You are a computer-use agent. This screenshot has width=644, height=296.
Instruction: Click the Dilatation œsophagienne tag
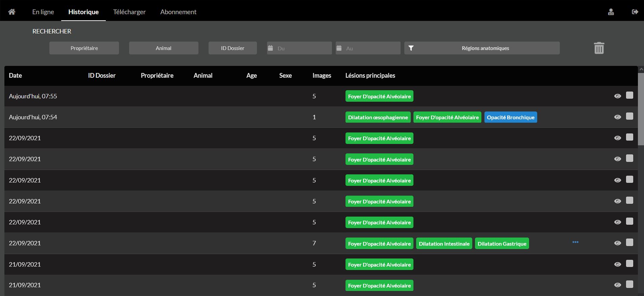click(x=378, y=117)
